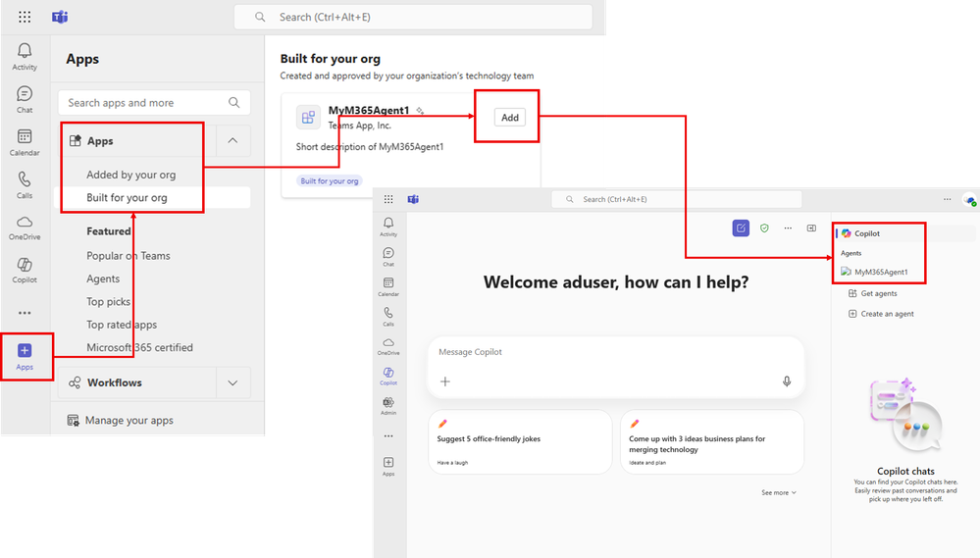
Task: Click the MyM365Agent1 app icon
Action: point(308,117)
